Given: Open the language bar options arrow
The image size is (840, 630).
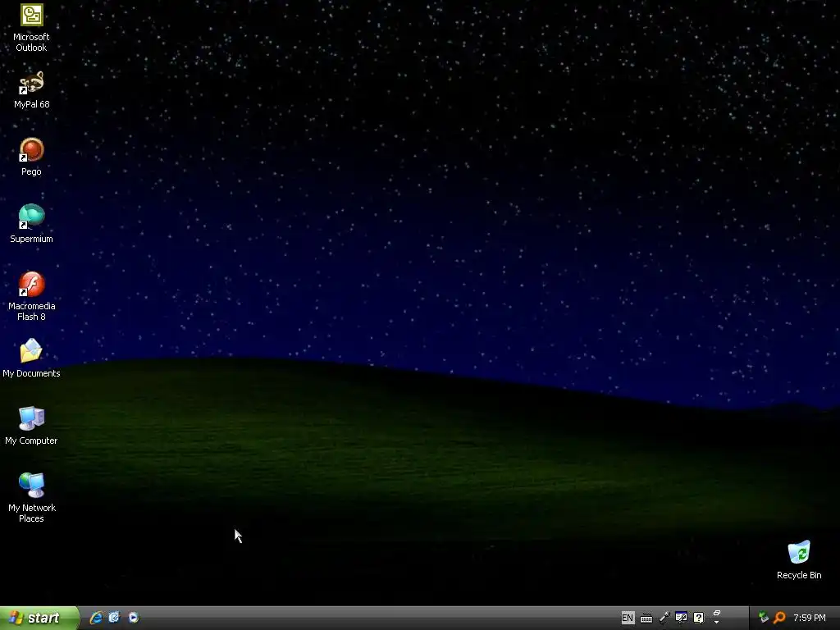Looking at the screenshot, I should pos(717,623).
